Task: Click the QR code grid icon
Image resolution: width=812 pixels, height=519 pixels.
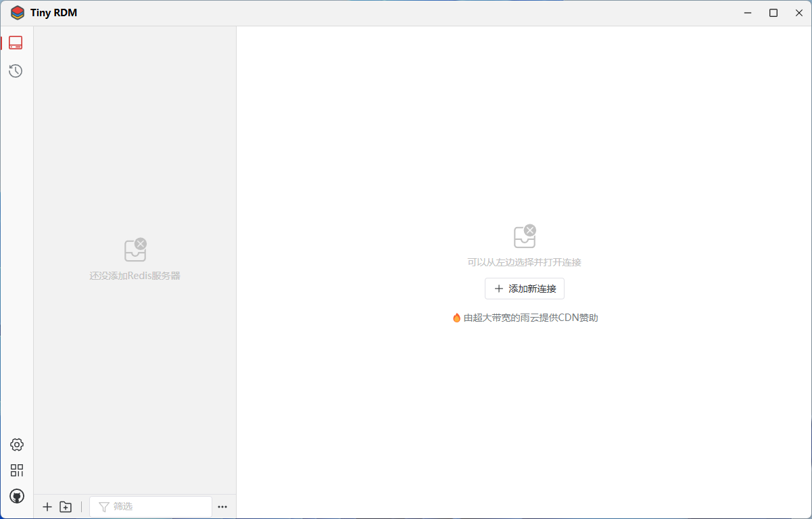Action: [17, 470]
